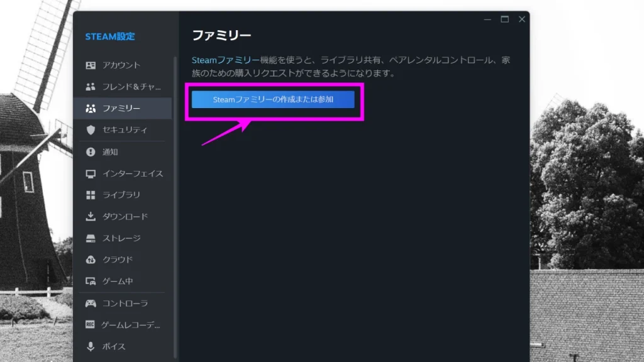Open the セキュリティ settings page
The image size is (644, 362).
pos(123,129)
